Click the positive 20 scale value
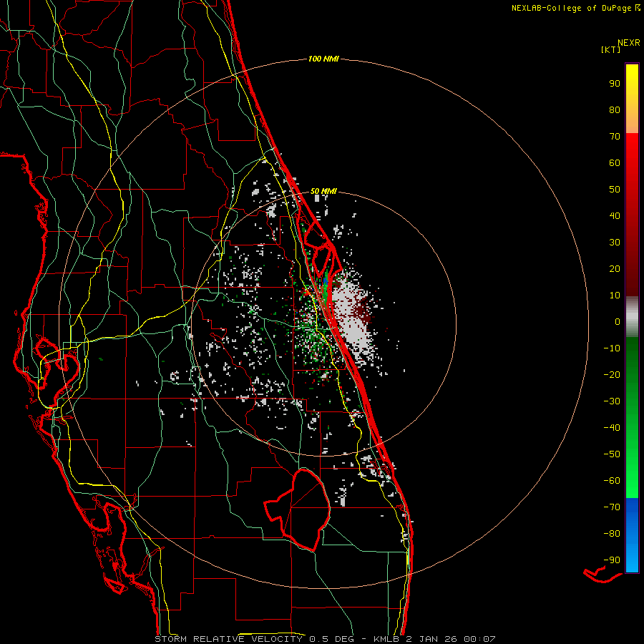The image size is (644, 644). point(615,269)
